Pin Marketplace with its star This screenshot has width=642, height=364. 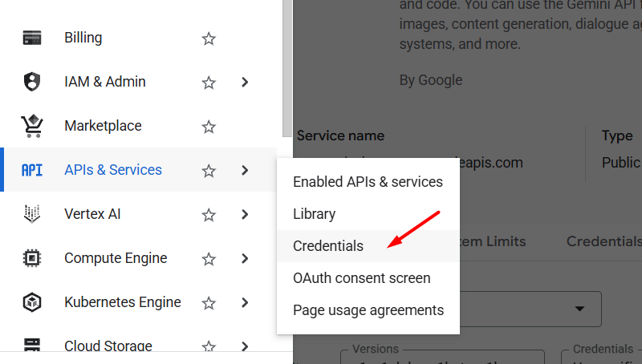209,127
